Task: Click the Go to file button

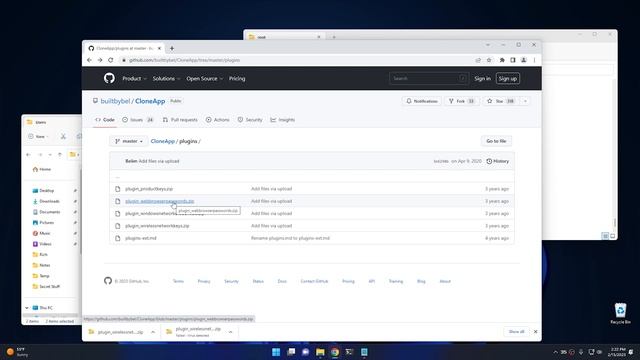Action: coord(496,141)
